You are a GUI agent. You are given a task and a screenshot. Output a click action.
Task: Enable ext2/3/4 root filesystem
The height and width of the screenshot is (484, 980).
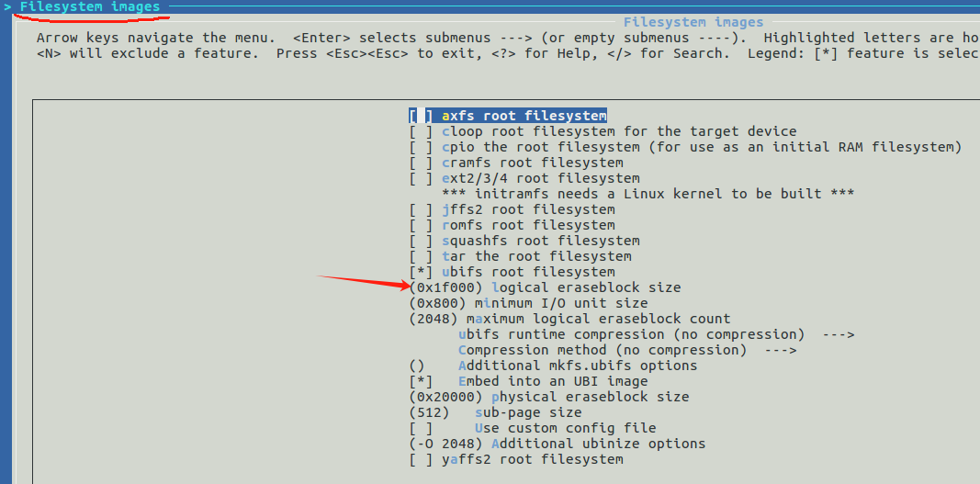click(421, 178)
